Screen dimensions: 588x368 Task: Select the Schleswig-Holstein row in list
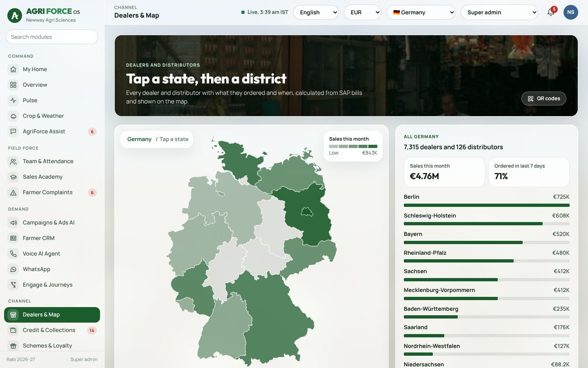tap(487, 220)
